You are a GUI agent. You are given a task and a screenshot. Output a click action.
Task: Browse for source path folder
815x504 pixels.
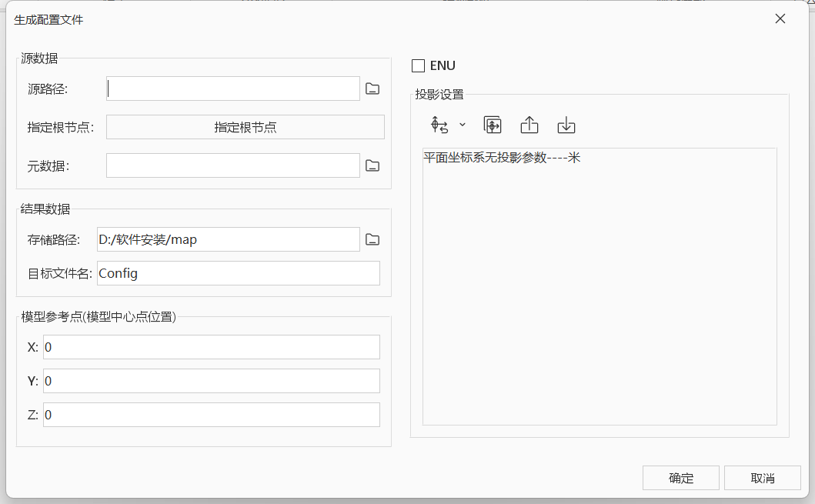(x=372, y=88)
